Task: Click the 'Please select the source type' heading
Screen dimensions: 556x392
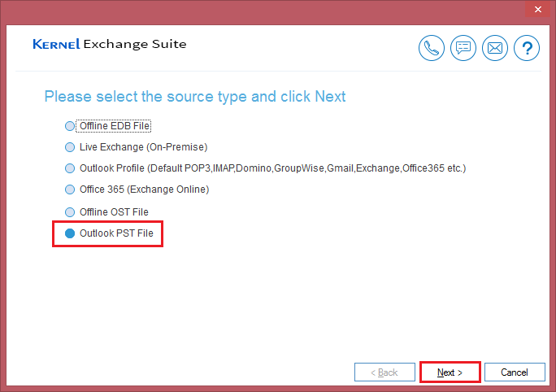Action: (194, 97)
